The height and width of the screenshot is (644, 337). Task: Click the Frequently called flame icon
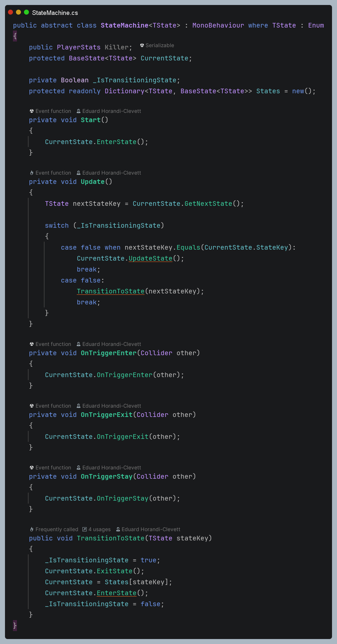click(x=32, y=529)
